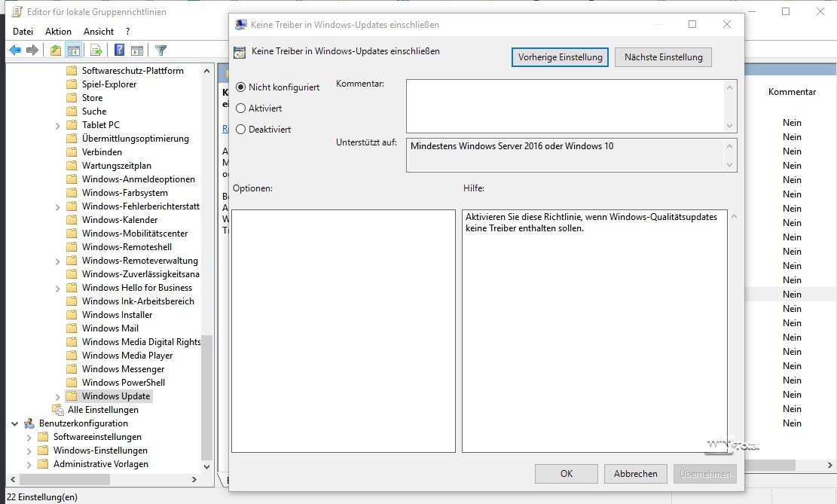Click tree pane horizontal scroll-right arrow
837x504 pixels.
point(194,479)
